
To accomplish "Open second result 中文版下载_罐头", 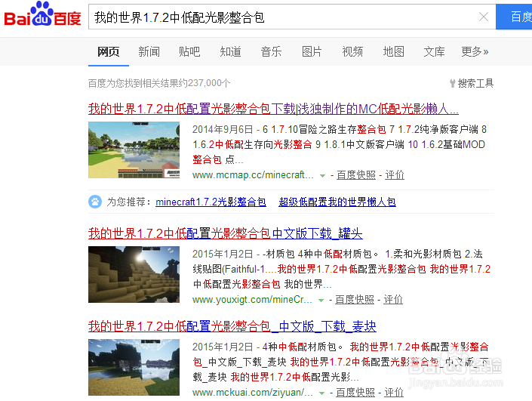I will click(x=226, y=233).
